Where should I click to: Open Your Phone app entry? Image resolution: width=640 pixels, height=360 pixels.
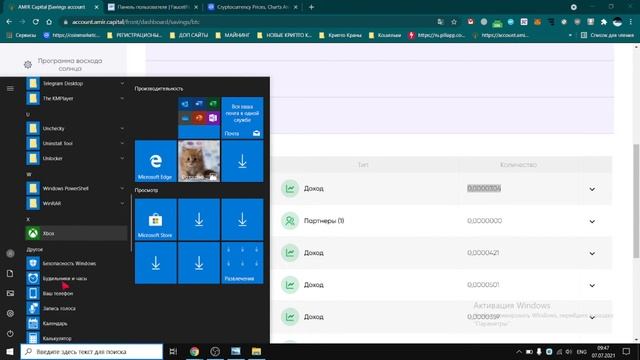point(76,293)
